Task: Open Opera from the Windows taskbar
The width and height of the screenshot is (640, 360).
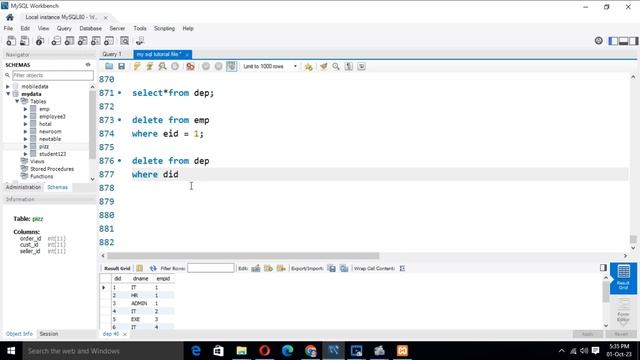Action: tap(264, 351)
